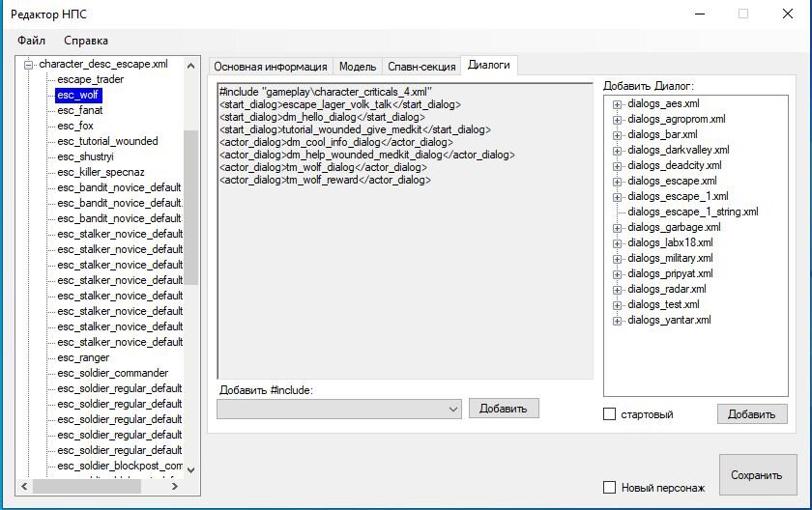The image size is (812, 510).
Task: Select escape_trader in the NPC list
Action: 90,79
